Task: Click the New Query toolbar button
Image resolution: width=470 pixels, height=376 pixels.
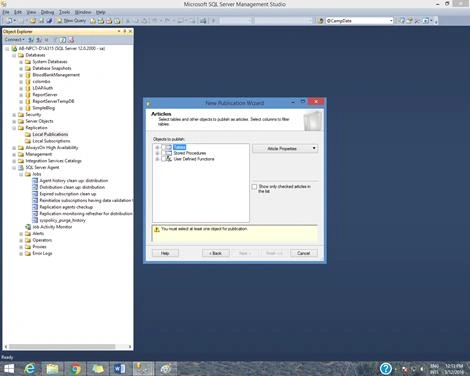Action: tap(71, 21)
